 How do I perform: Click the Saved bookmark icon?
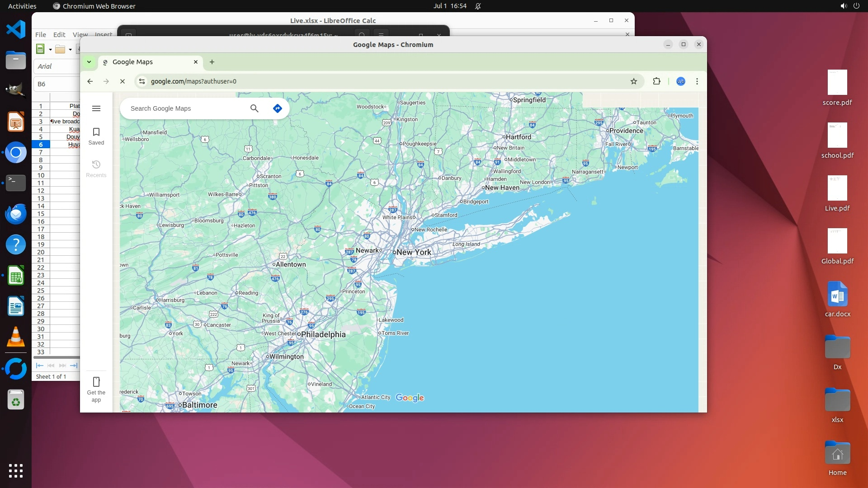coord(96,132)
